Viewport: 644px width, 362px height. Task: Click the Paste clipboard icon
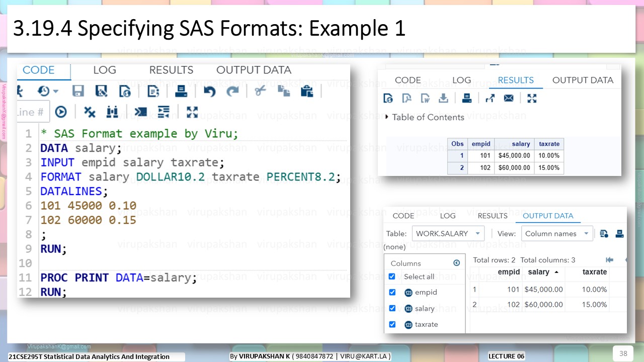coord(307,91)
